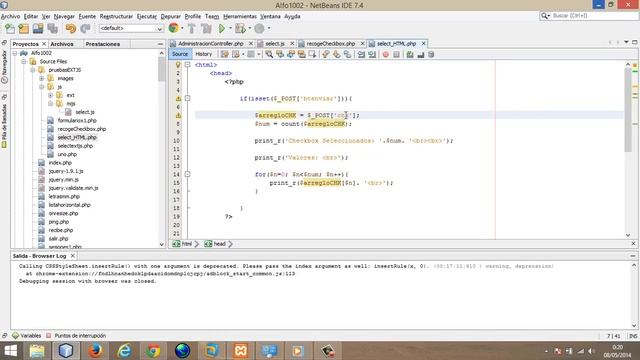The width and height of the screenshot is (640, 360).
Task: Collapse the Alfo1002 project node
Action: point(15,53)
